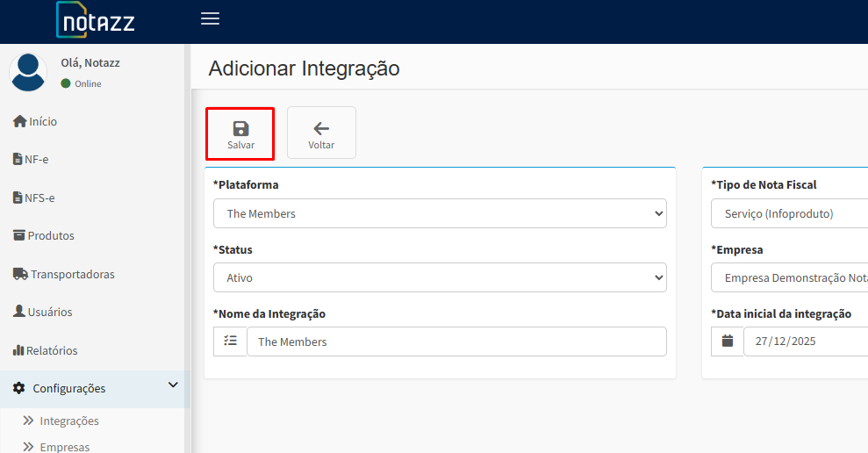Click the Integrações submenu link

point(68,421)
